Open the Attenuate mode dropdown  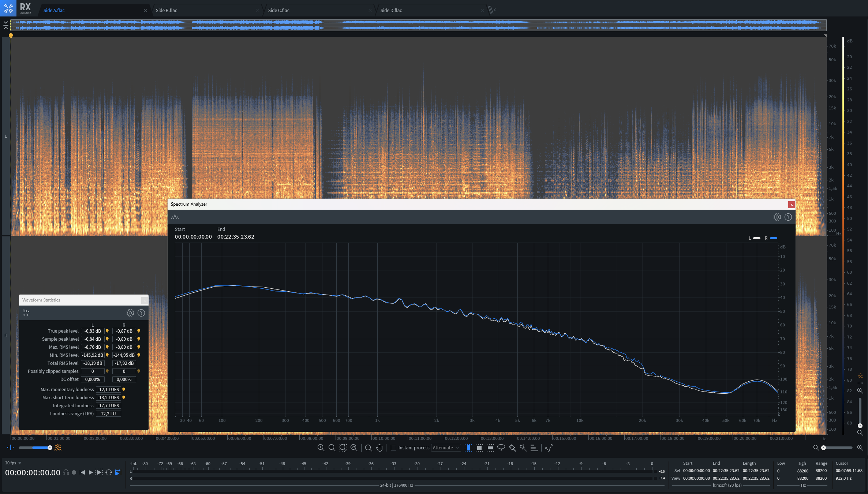(x=445, y=448)
